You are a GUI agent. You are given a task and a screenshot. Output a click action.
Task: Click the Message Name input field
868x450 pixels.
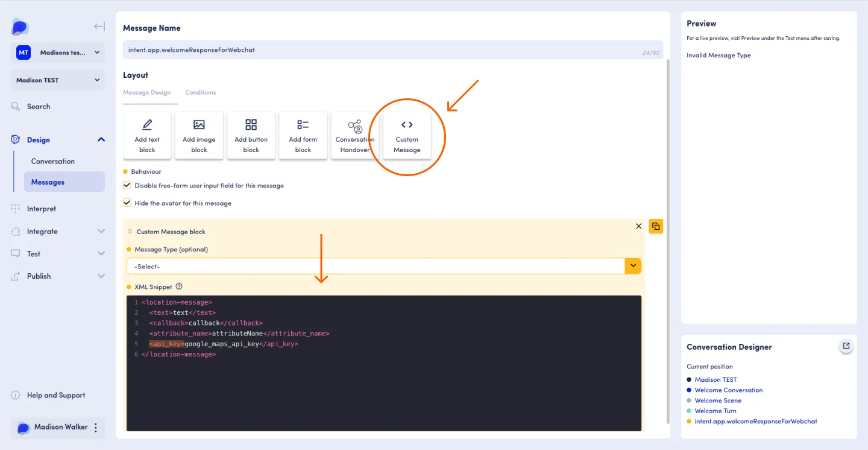pyautogui.click(x=392, y=49)
